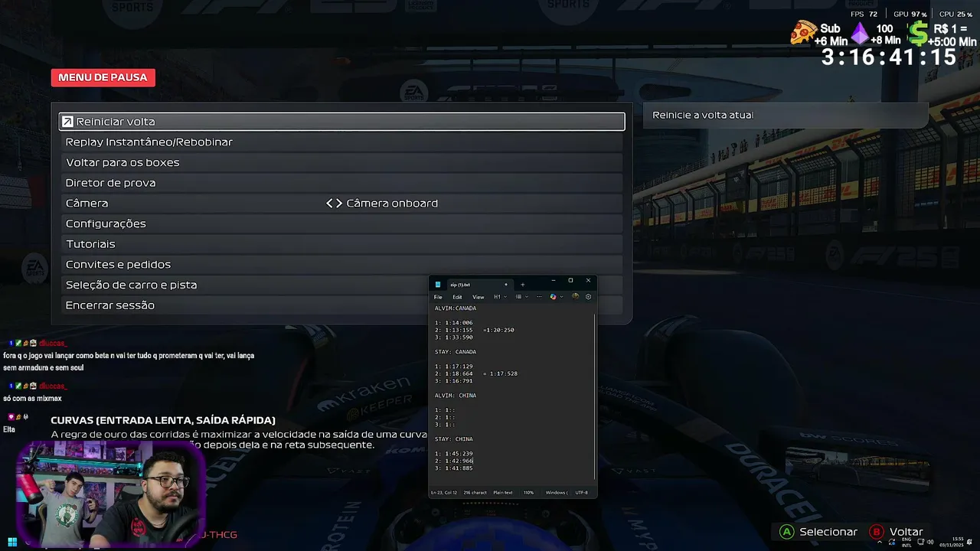Click the pizza Sub icon in overlay
The height and width of the screenshot is (551, 980).
(803, 32)
